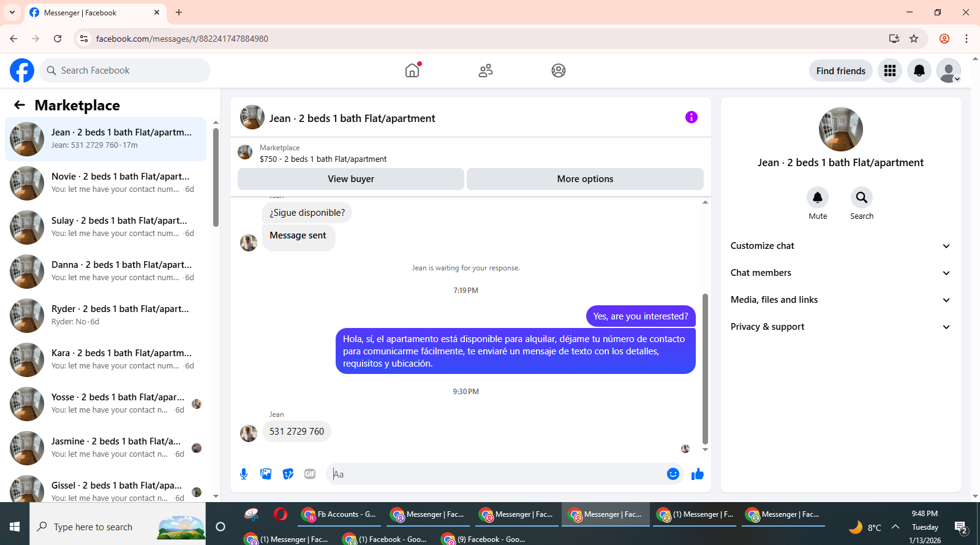The image size is (980, 545).
Task: Open Novie's conversation in the list
Action: click(x=105, y=183)
